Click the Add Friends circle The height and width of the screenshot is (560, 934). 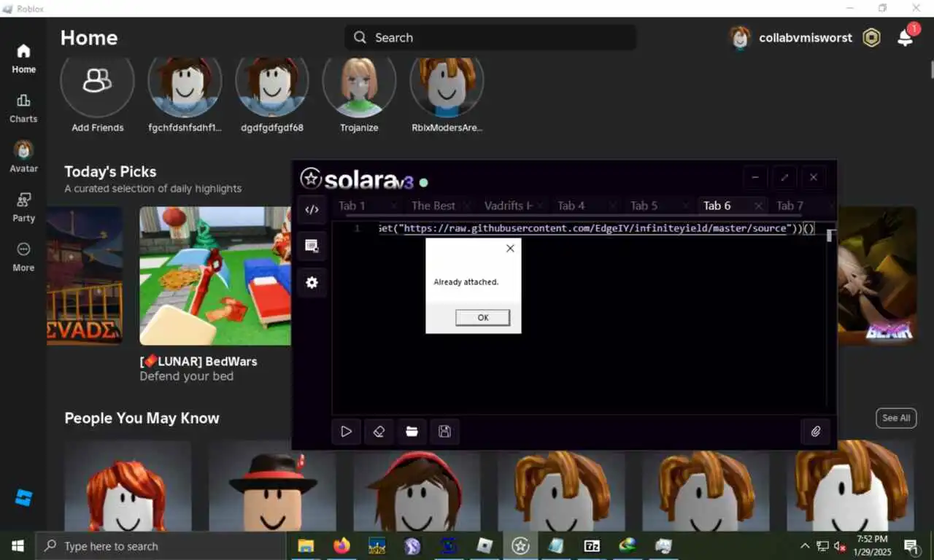97,81
